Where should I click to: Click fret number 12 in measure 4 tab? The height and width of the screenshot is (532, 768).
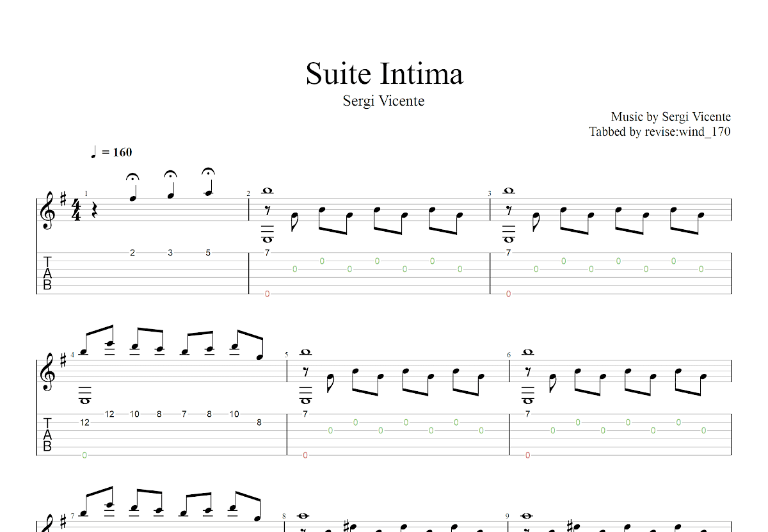pos(84,423)
